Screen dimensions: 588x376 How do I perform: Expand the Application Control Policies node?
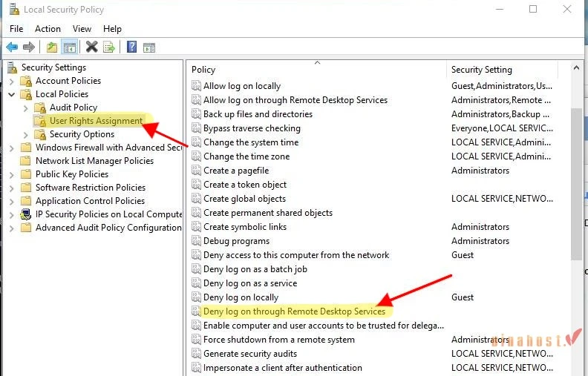[x=12, y=202]
